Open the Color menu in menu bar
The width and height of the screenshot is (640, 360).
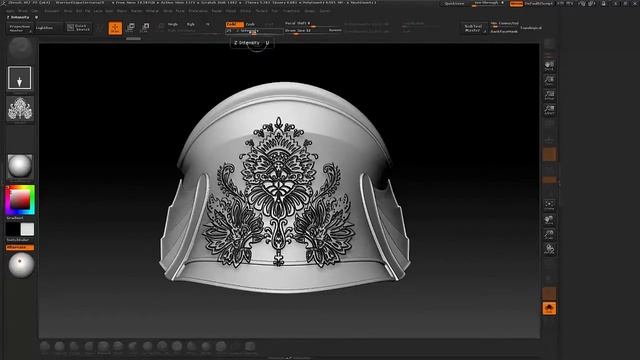[x=35, y=11]
